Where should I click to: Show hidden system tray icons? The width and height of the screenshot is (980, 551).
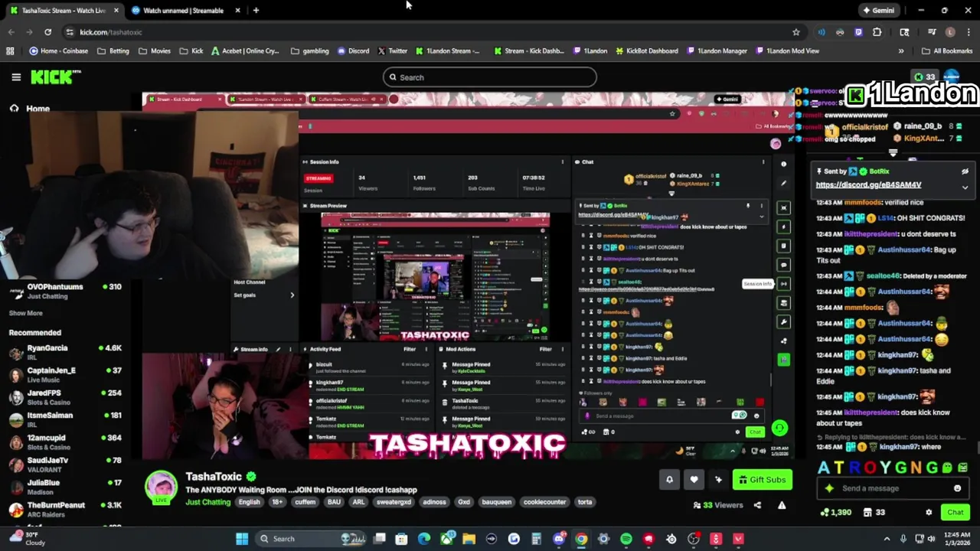point(887,539)
